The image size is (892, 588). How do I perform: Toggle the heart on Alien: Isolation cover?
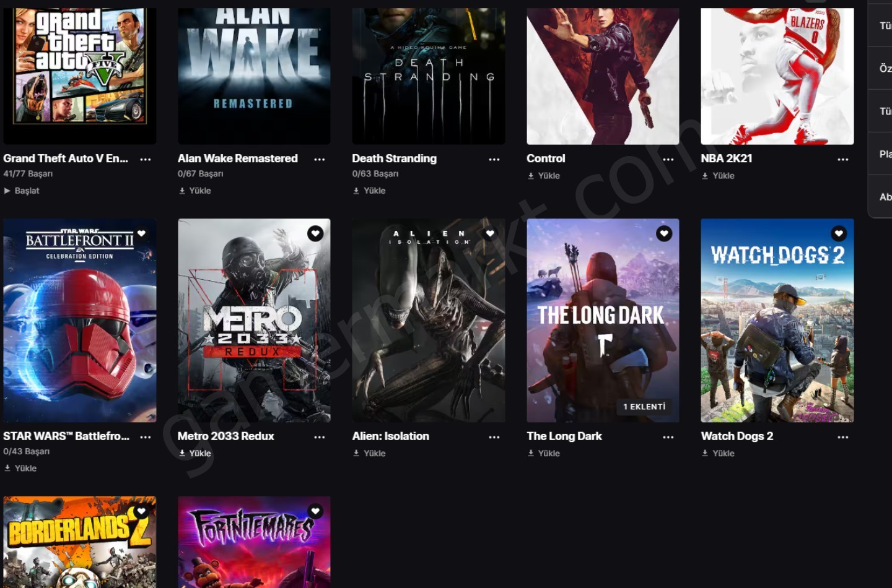(x=490, y=233)
